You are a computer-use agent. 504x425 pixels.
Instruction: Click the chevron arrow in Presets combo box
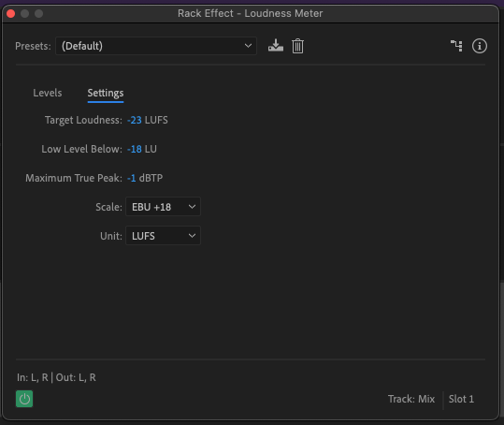point(248,46)
